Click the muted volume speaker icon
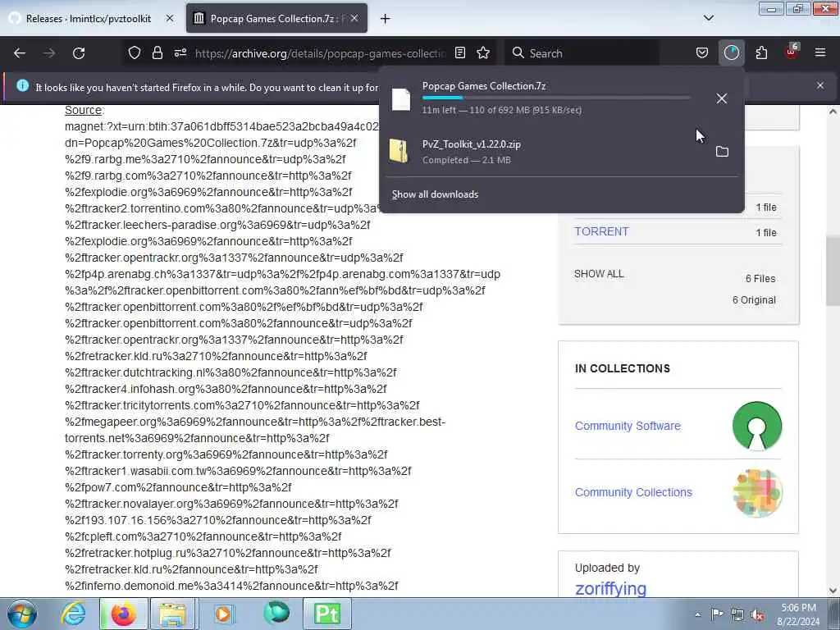This screenshot has width=840, height=630. pyautogui.click(x=757, y=614)
